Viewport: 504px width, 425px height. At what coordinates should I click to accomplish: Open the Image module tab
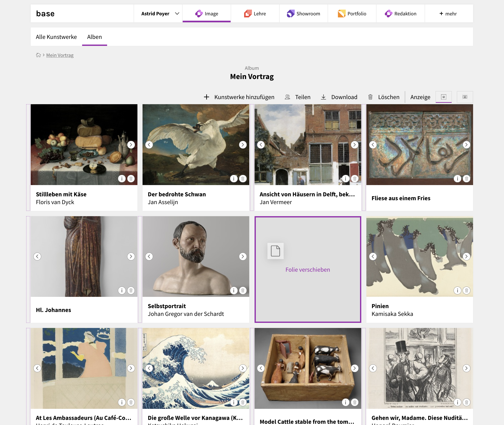click(207, 14)
